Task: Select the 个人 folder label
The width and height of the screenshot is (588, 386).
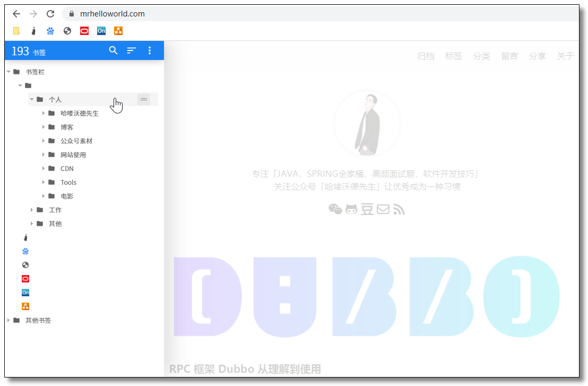Action: pos(55,100)
